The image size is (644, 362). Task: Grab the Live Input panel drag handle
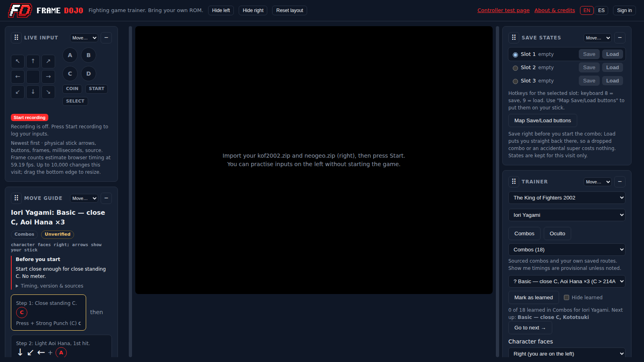click(17, 37)
